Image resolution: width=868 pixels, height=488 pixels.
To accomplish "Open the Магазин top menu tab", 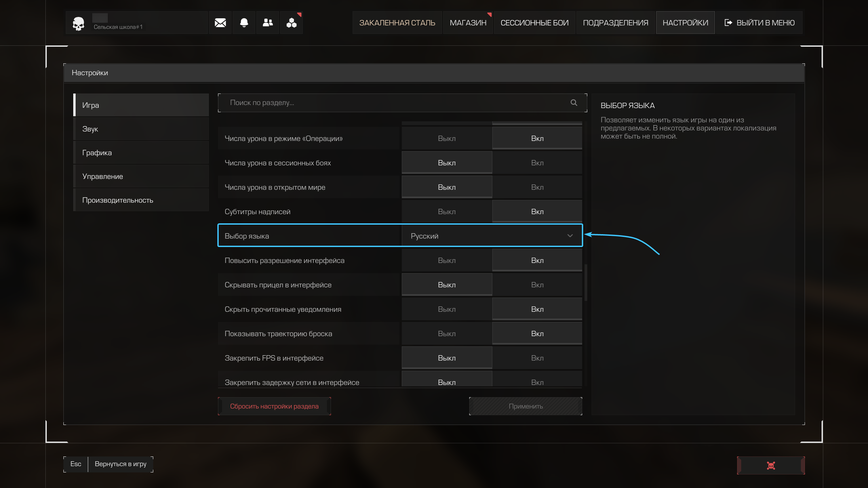I will 468,23.
